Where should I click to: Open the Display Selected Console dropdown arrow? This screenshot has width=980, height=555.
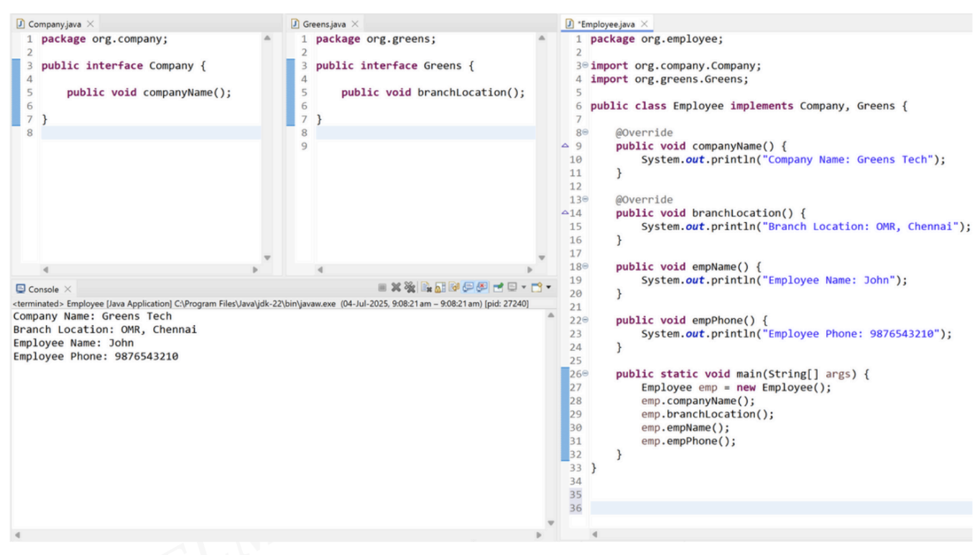523,288
